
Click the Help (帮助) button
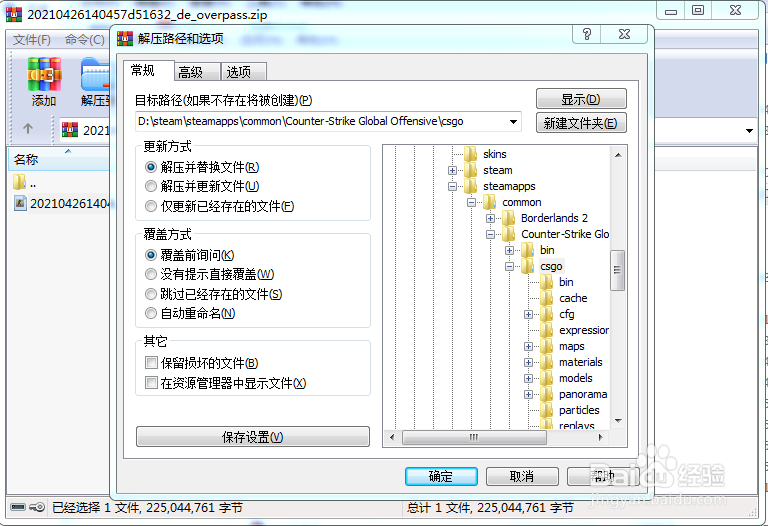click(603, 476)
